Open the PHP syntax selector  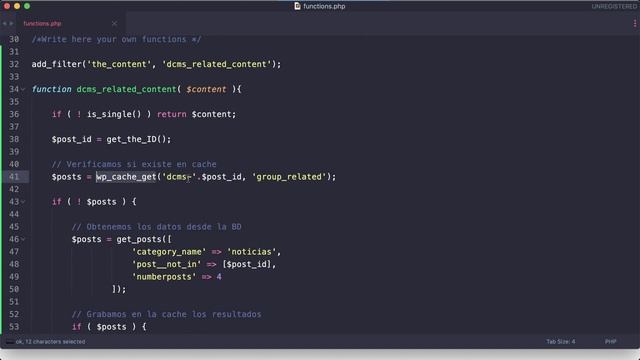tap(611, 342)
